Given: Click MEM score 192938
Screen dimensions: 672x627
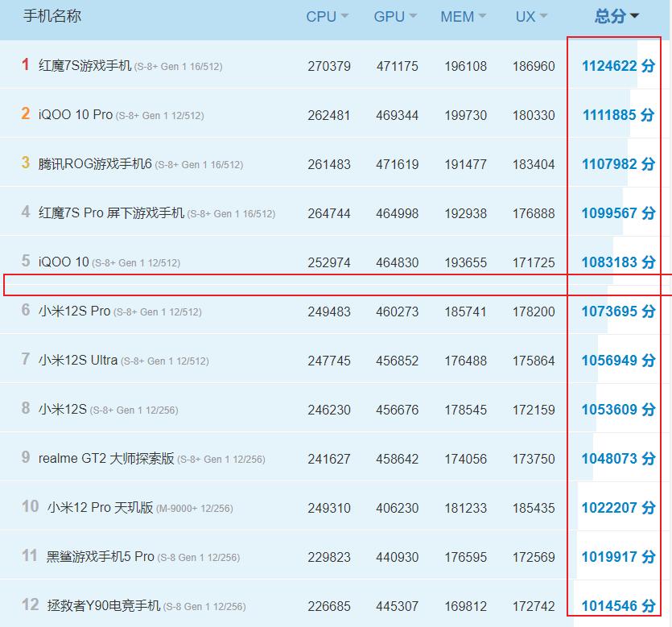Looking at the screenshot, I should (x=465, y=213).
